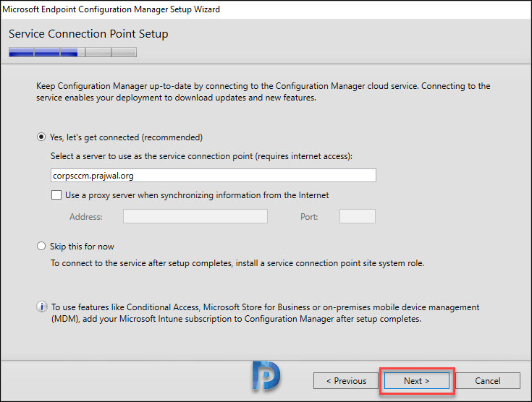The height and width of the screenshot is (402, 532).
Task: Click the blue information icon
Action: pos(42,307)
